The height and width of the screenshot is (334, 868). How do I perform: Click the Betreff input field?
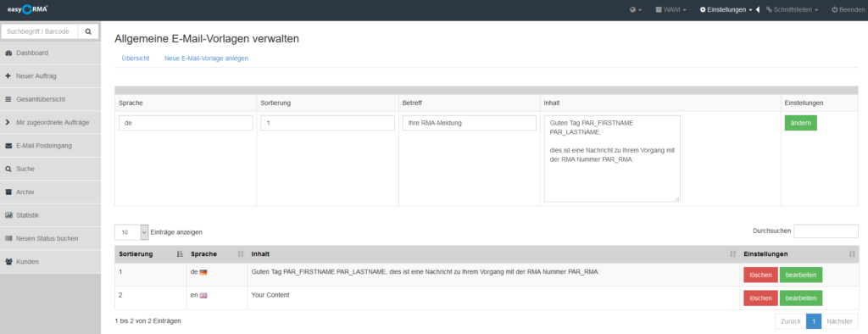pyautogui.click(x=470, y=123)
